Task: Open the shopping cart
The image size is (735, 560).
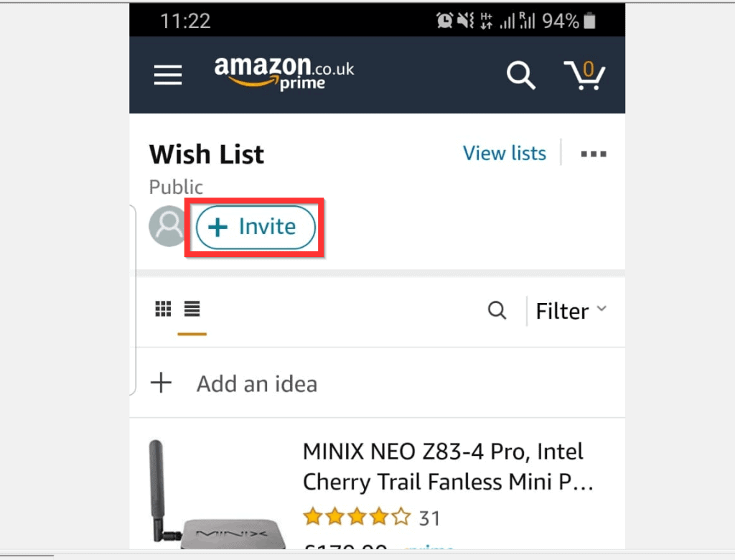Action: (x=585, y=74)
